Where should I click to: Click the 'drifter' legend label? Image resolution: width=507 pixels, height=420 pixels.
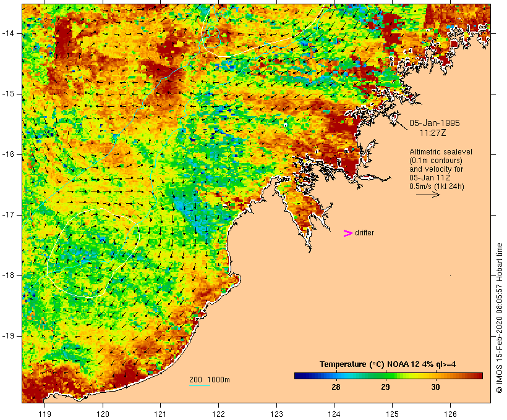[x=364, y=233]
